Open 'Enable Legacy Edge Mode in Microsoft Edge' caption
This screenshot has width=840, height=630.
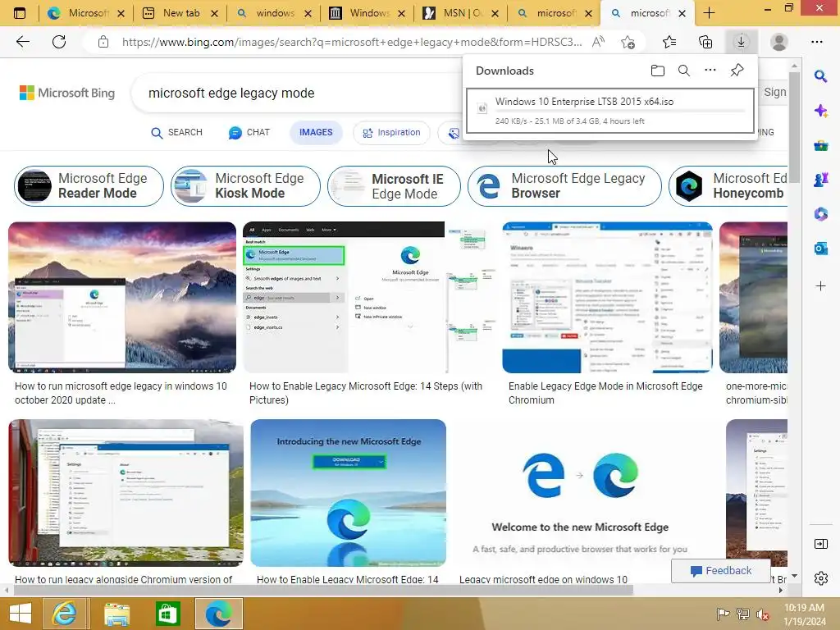(605, 393)
